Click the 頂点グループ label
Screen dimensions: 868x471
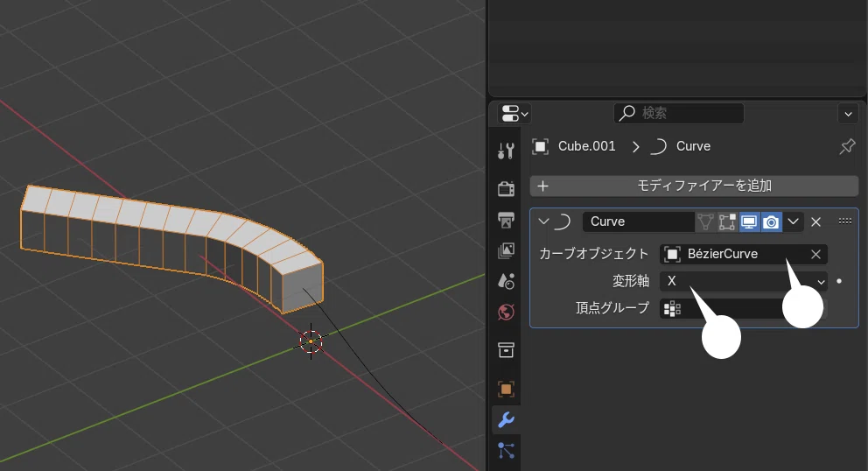pyautogui.click(x=612, y=308)
